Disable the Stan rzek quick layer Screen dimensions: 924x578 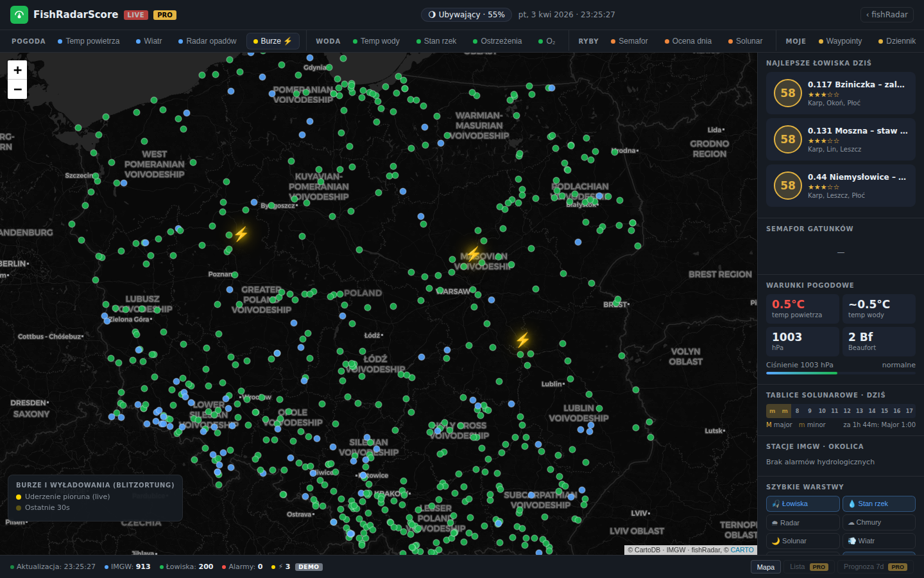(x=878, y=504)
